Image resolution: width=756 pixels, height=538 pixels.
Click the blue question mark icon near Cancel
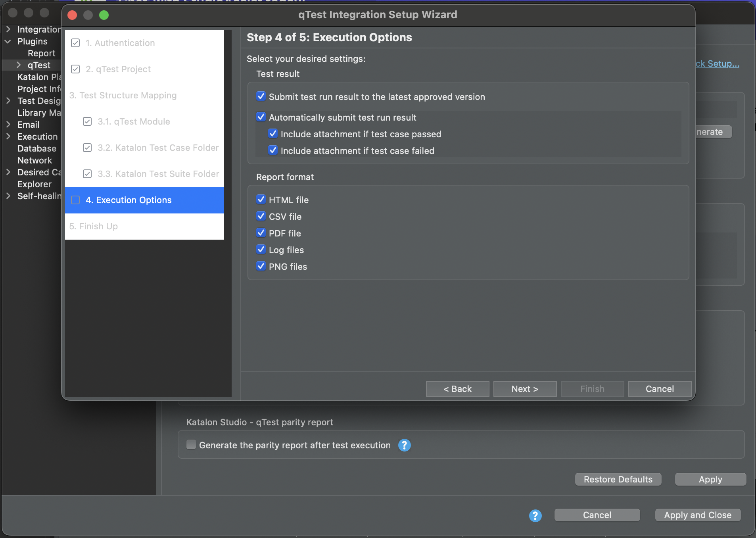[535, 515]
